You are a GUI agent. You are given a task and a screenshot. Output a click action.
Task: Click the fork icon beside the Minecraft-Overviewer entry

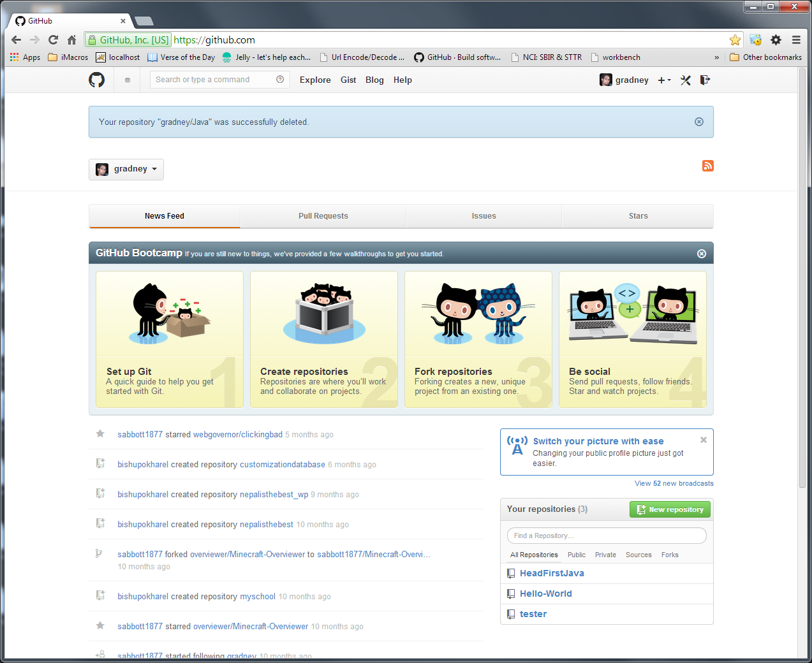[100, 554]
